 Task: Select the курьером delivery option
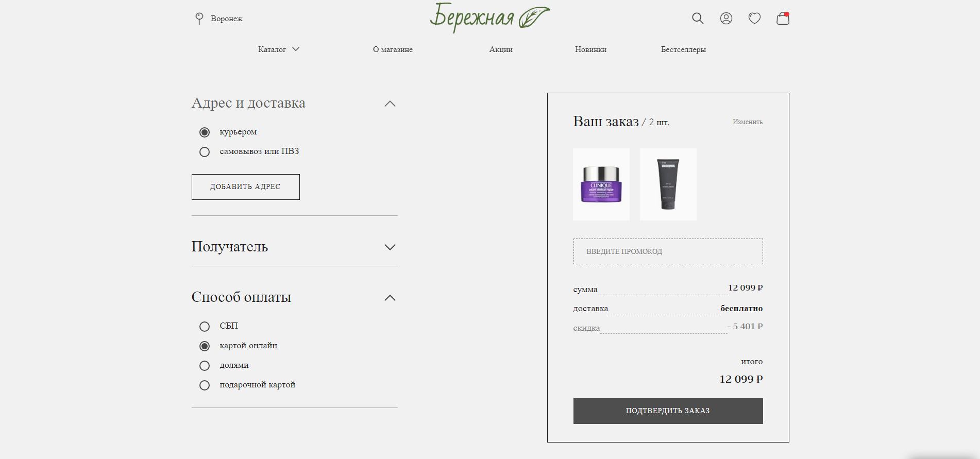[x=205, y=132]
